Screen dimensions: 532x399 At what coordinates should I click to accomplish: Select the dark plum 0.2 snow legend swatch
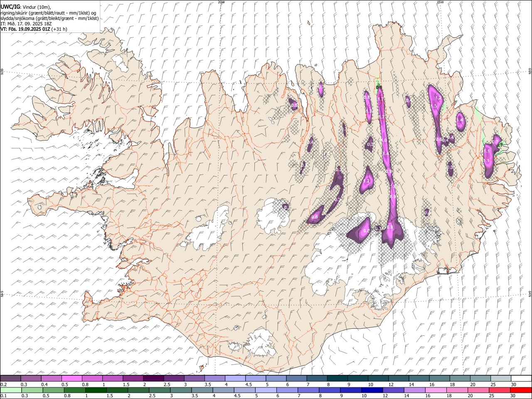coord(11,378)
